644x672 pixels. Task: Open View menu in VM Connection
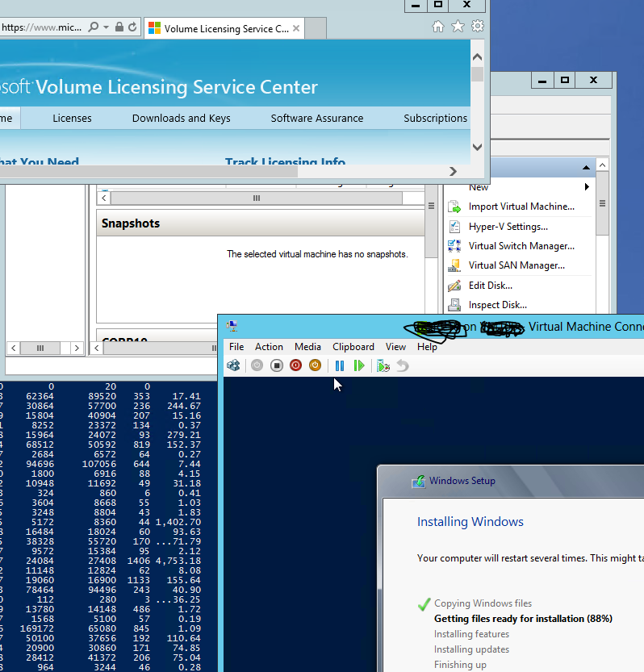395,347
